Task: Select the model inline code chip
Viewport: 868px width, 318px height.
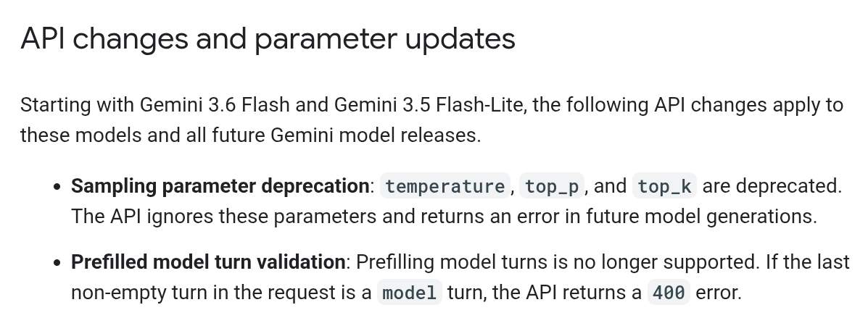Action: pyautogui.click(x=410, y=293)
